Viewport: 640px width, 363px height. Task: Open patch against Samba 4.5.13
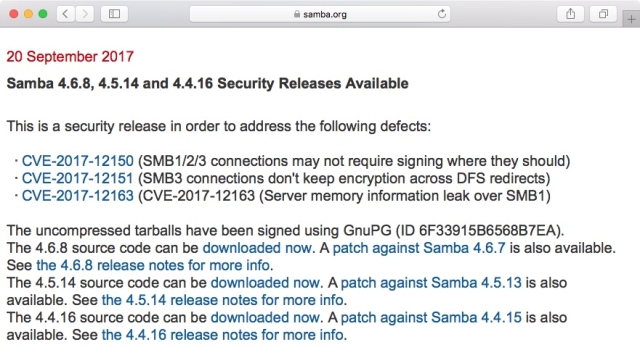pyautogui.click(x=431, y=283)
